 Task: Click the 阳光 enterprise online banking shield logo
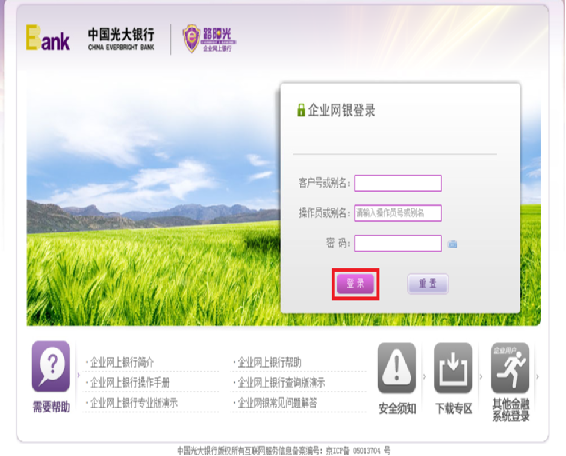click(209, 38)
